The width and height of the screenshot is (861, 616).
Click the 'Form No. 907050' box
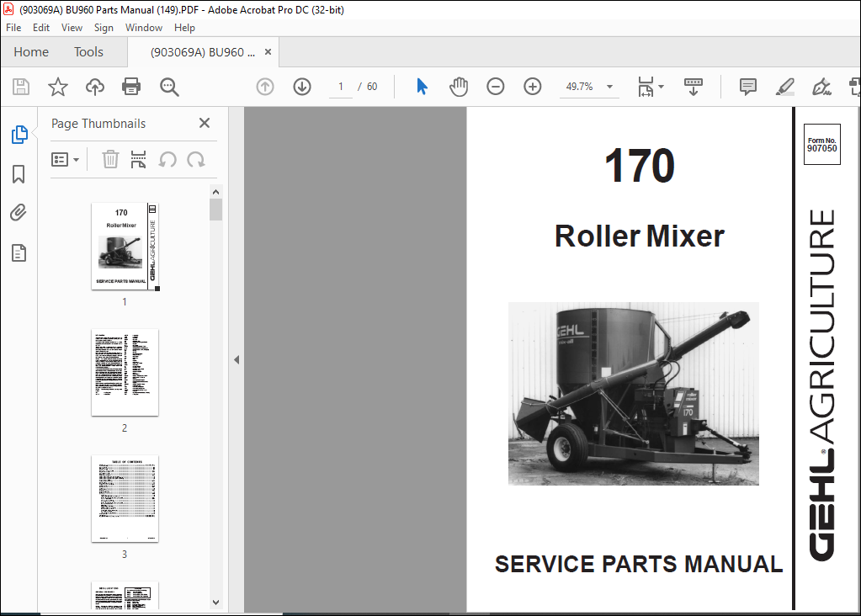coord(822,145)
